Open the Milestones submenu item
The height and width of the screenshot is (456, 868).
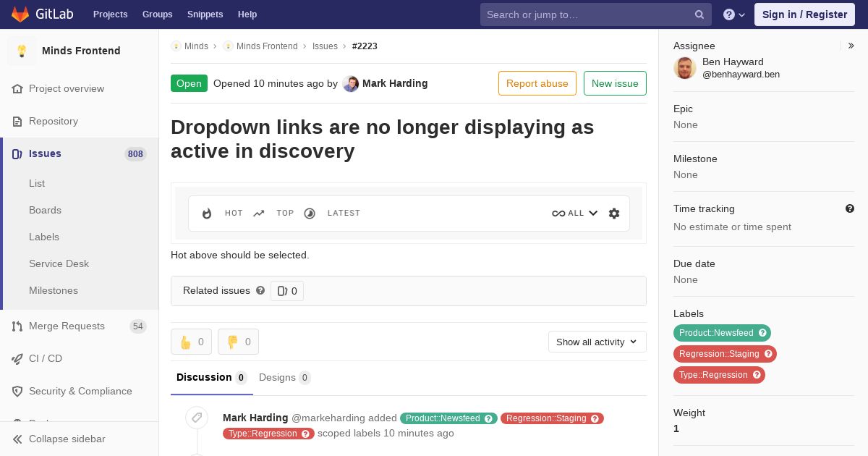[x=54, y=290]
